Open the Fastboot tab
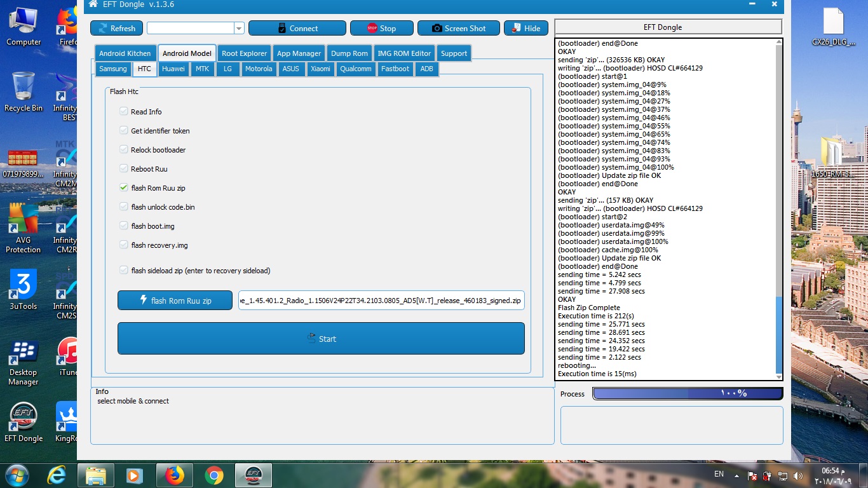The image size is (868, 488). click(x=395, y=69)
